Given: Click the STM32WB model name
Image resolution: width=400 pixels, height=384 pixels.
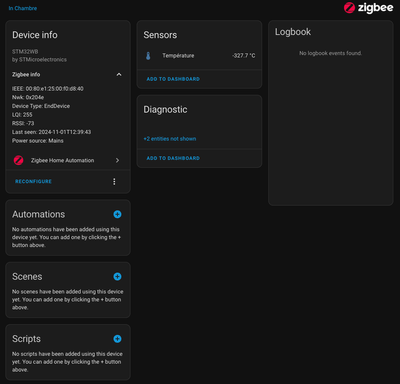Looking at the screenshot, I should (x=25, y=52).
